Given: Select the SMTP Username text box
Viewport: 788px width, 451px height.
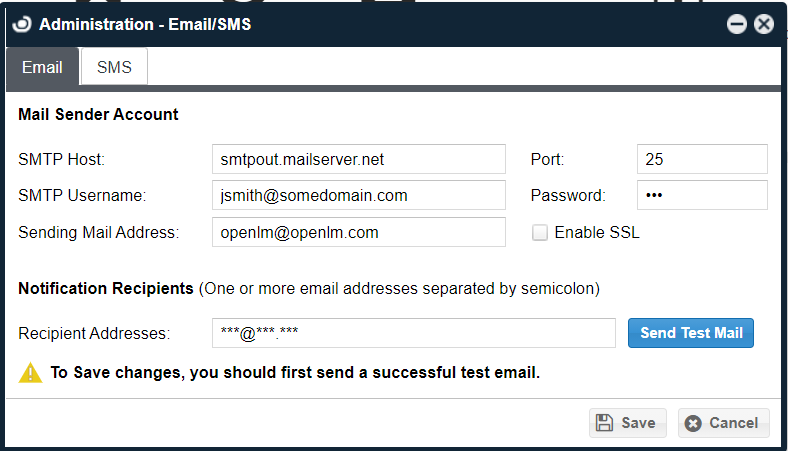Looking at the screenshot, I should (358, 196).
